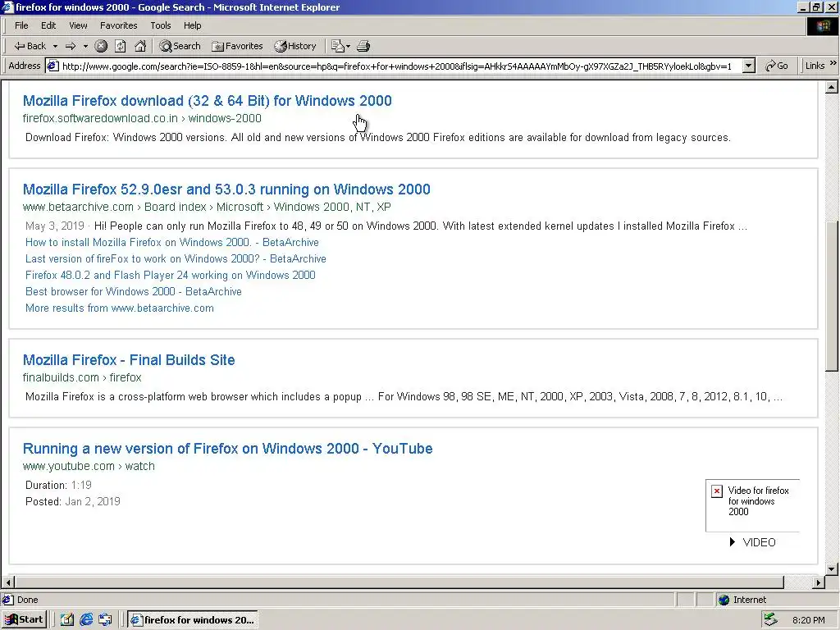
Task: Open How to install Mozilla Firefox link
Action: (x=172, y=242)
